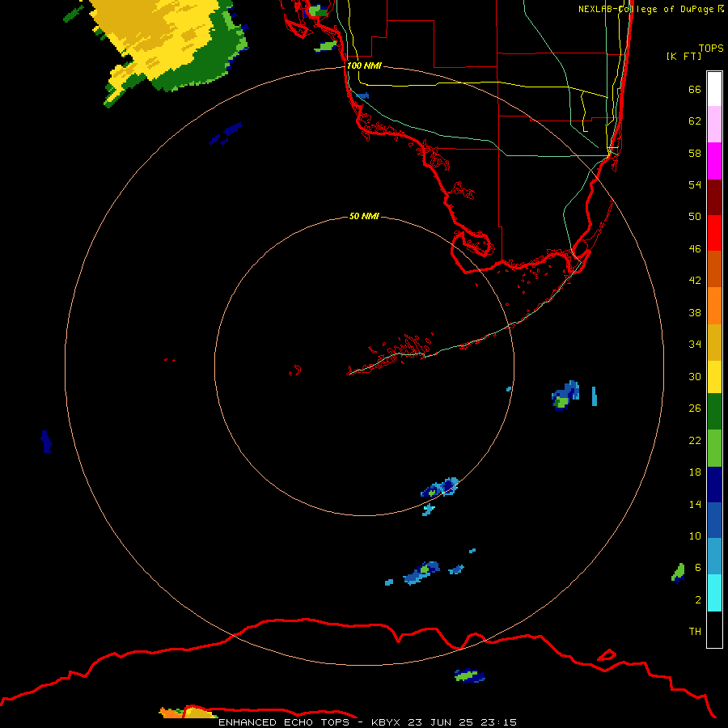Click the yellow legend swatch

[714, 377]
